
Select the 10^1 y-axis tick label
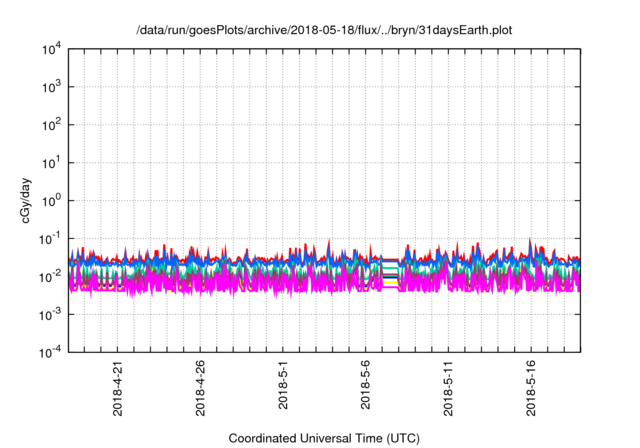pos(53,162)
